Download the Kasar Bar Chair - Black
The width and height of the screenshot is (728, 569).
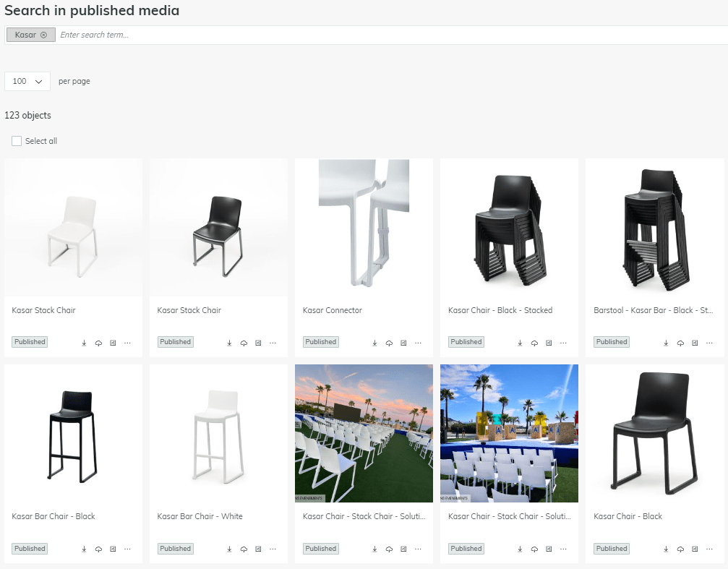(84, 549)
